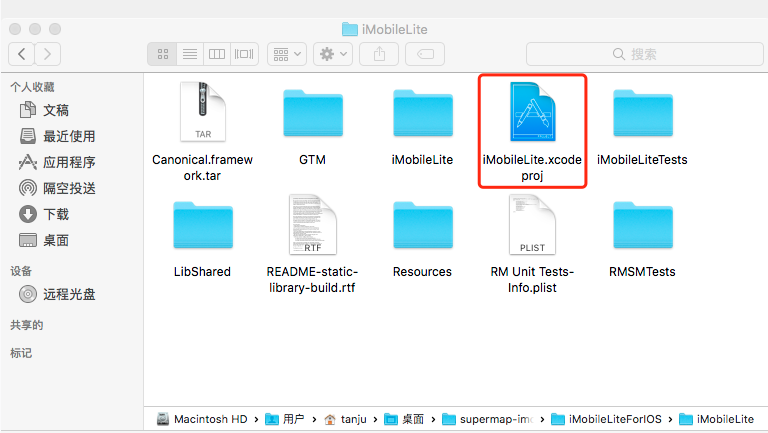
Task: Click the LibShared name label
Action: click(202, 272)
